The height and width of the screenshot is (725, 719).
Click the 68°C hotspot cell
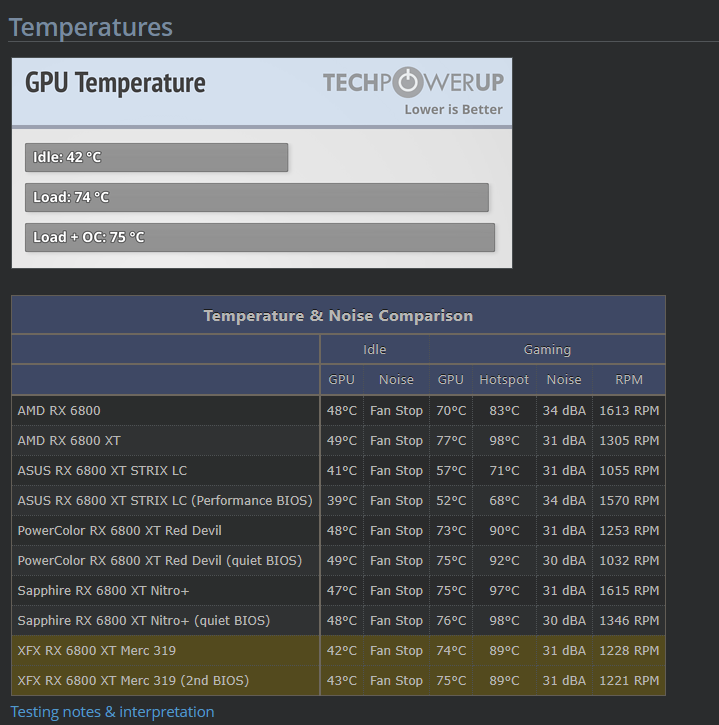pyautogui.click(x=504, y=501)
